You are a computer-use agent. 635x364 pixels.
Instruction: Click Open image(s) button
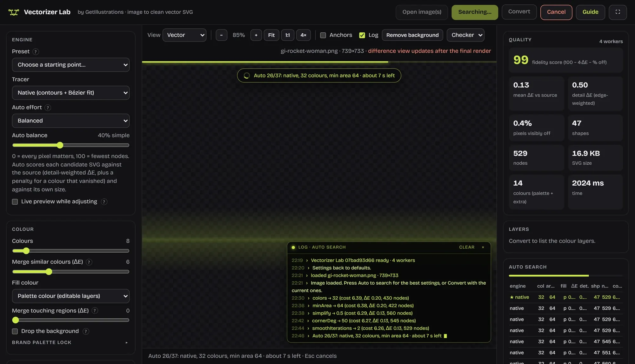point(422,12)
